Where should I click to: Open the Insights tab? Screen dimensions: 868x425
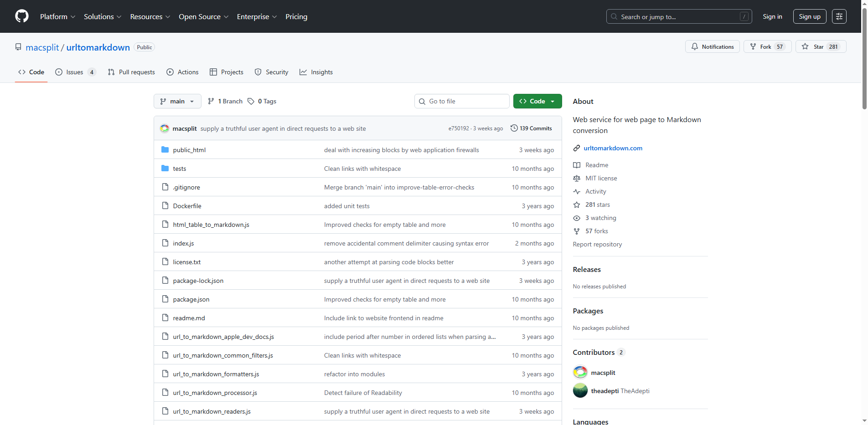[x=316, y=72]
